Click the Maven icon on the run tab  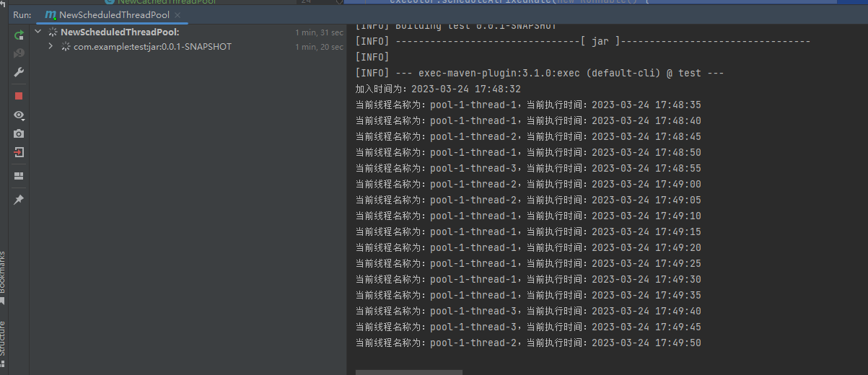coord(50,14)
